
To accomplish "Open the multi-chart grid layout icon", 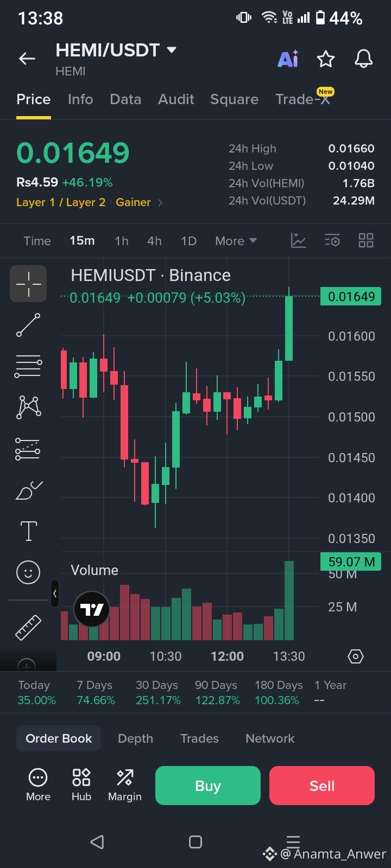I will pyautogui.click(x=366, y=240).
